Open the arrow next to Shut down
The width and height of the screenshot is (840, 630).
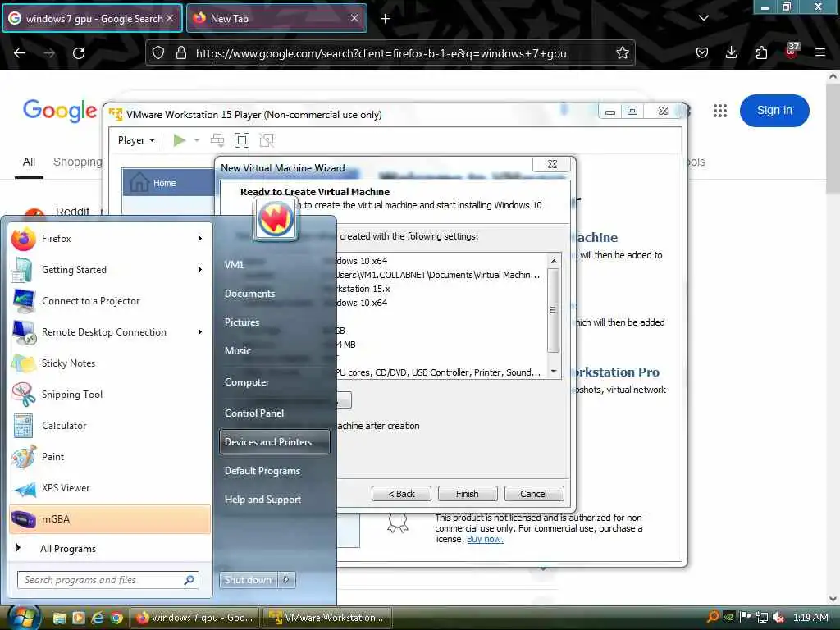[287, 580]
